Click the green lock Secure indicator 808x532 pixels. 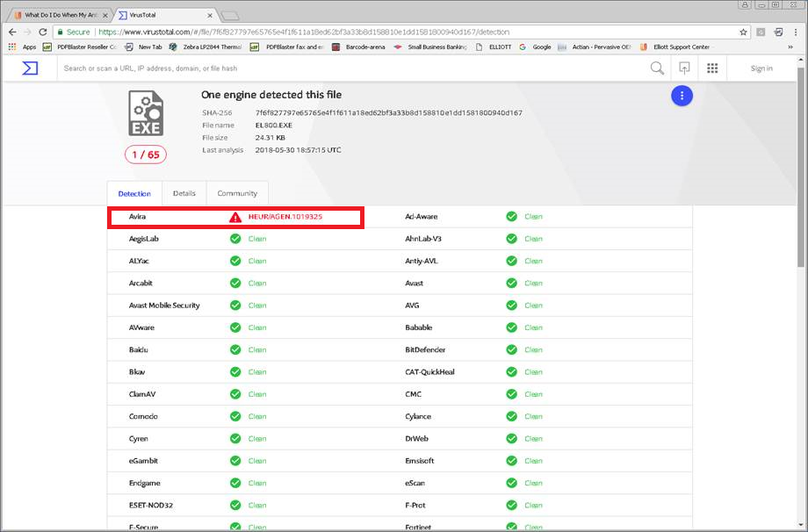(74, 32)
